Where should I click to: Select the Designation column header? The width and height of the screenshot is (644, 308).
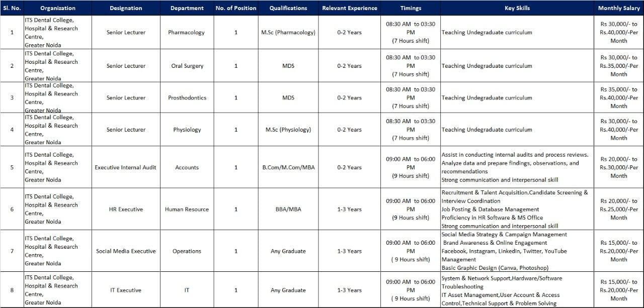126,8
